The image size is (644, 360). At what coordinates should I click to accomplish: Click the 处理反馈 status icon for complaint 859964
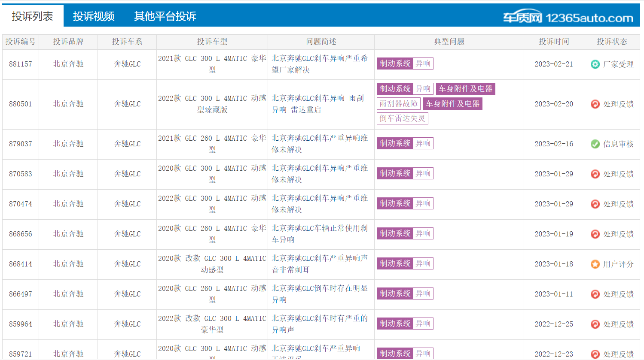tap(595, 324)
